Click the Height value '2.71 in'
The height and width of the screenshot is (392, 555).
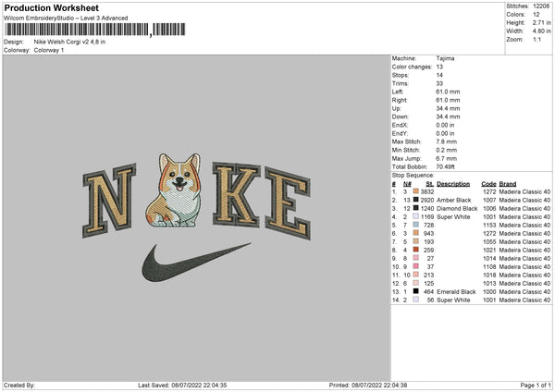(541, 22)
